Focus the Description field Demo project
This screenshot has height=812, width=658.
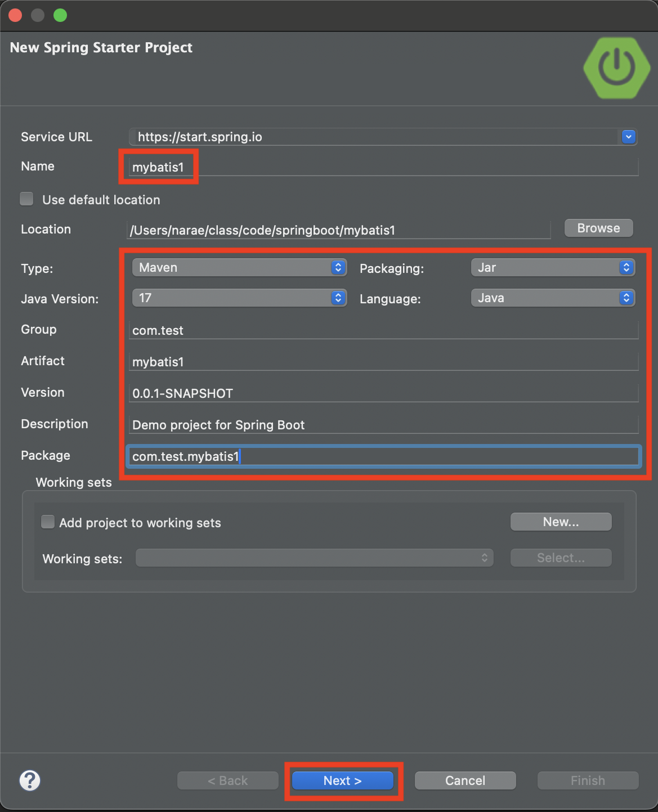(383, 425)
